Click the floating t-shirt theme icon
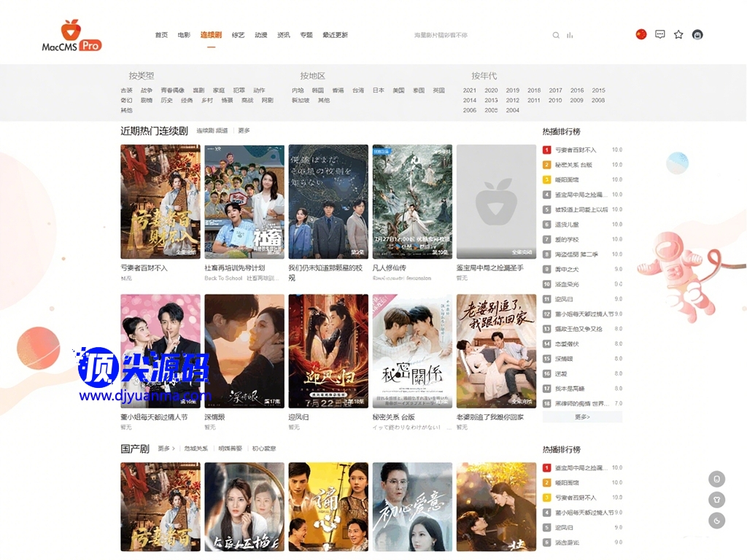Viewport: 747px width, 560px height. 717,499
